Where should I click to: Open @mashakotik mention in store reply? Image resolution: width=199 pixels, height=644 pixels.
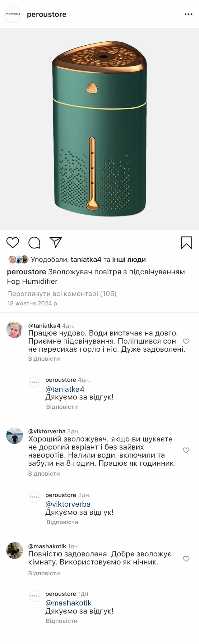tap(68, 603)
